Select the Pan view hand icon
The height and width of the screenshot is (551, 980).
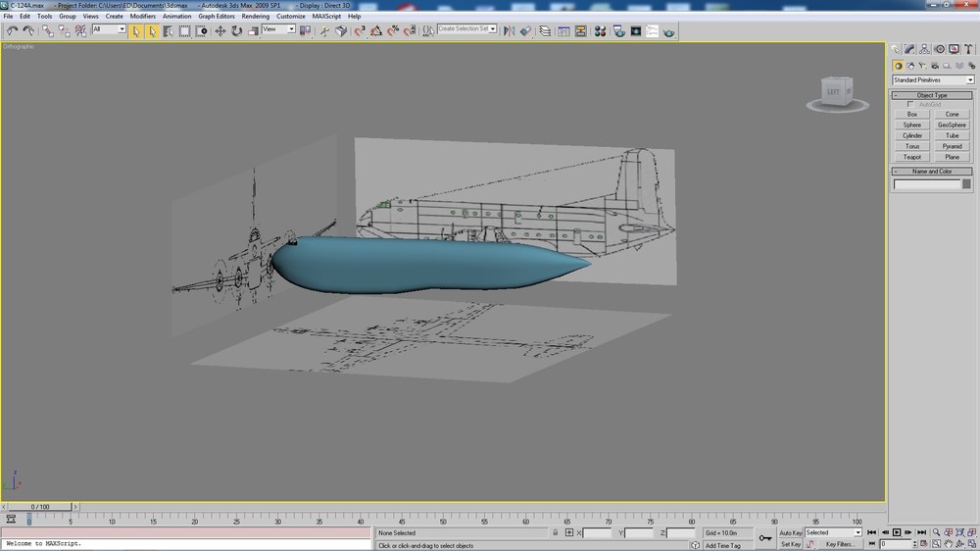coord(948,544)
